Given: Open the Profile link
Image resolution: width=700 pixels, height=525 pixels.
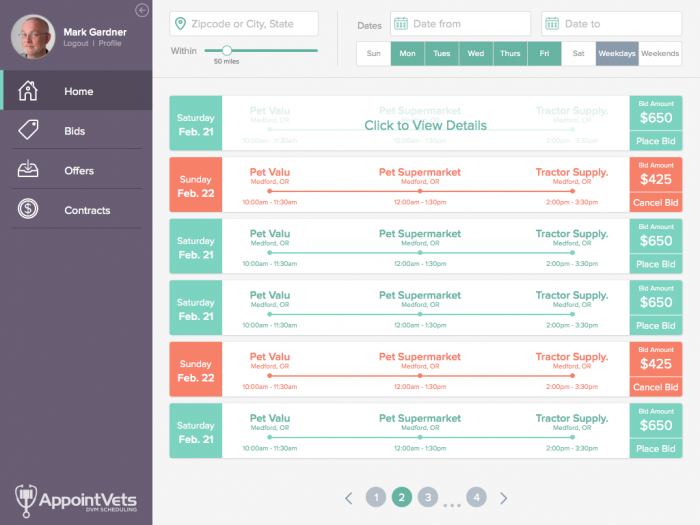Looking at the screenshot, I should click(x=110, y=43).
